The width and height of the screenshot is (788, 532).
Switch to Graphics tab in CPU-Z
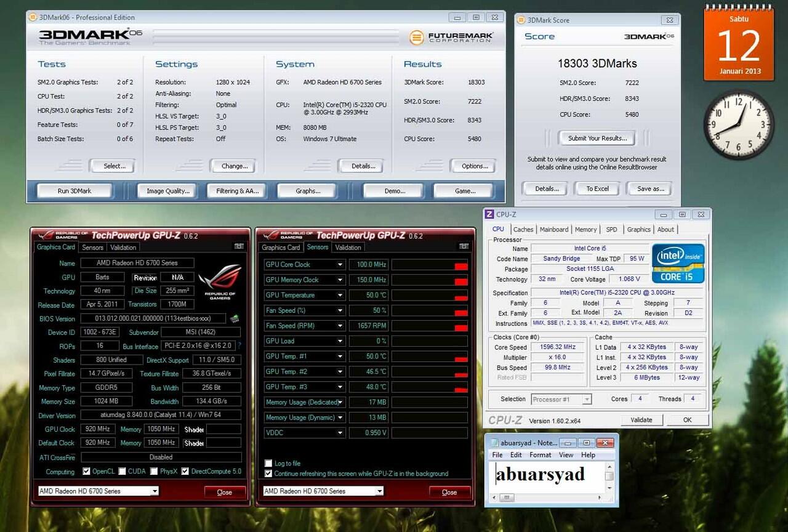coord(638,230)
